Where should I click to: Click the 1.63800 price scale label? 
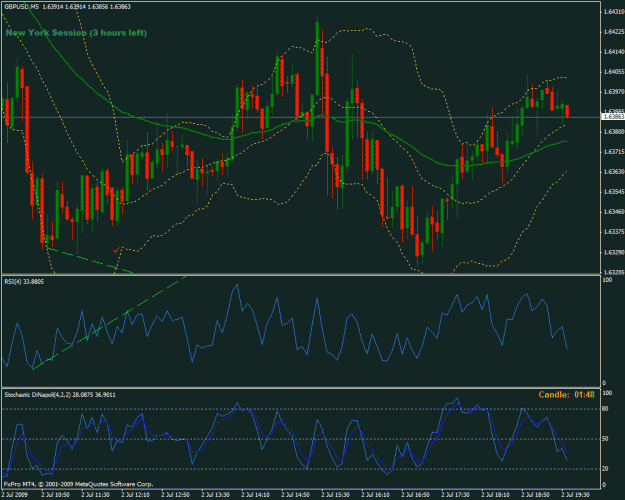point(614,132)
